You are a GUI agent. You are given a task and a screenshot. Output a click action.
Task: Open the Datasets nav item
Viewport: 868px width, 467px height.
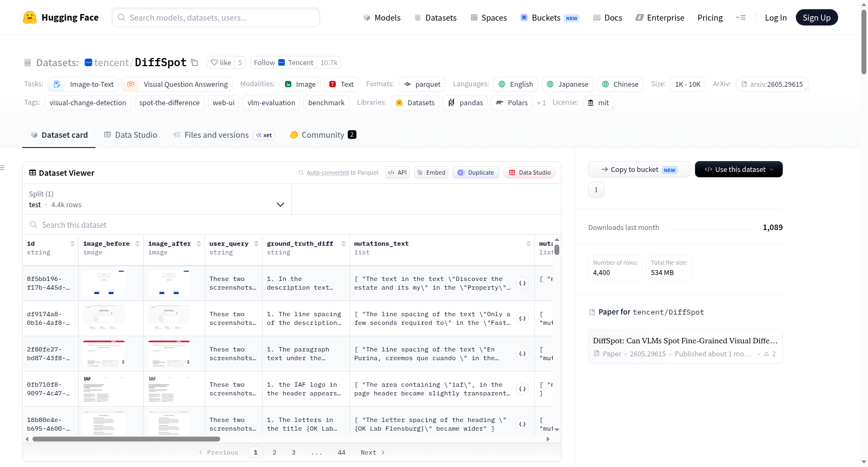[x=436, y=17]
